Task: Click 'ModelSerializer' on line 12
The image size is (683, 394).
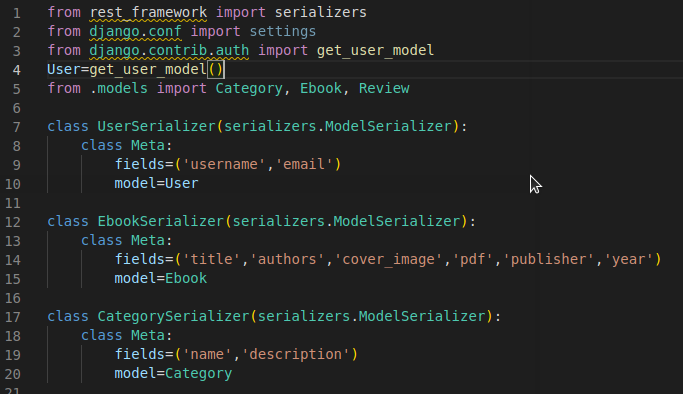Action: click(x=397, y=221)
